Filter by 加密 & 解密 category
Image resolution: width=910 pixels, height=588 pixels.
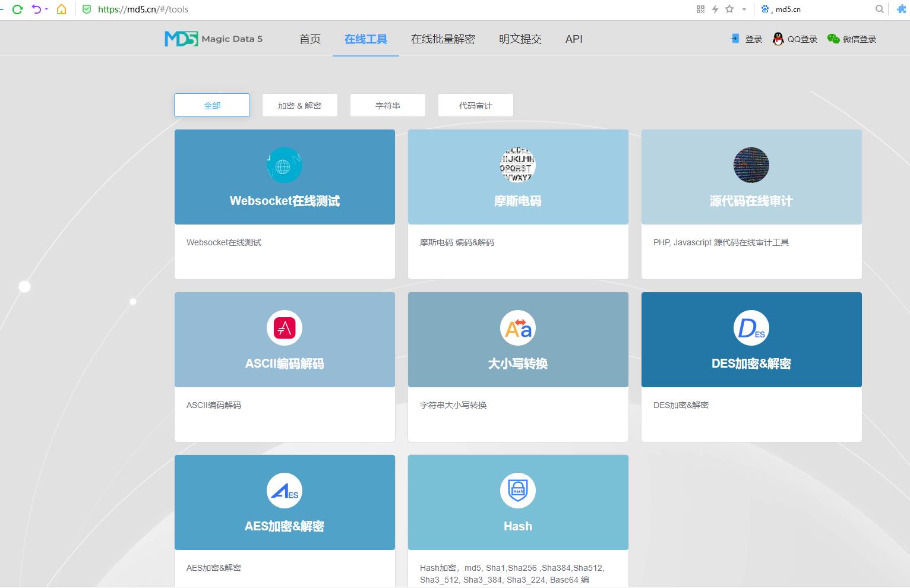point(300,105)
